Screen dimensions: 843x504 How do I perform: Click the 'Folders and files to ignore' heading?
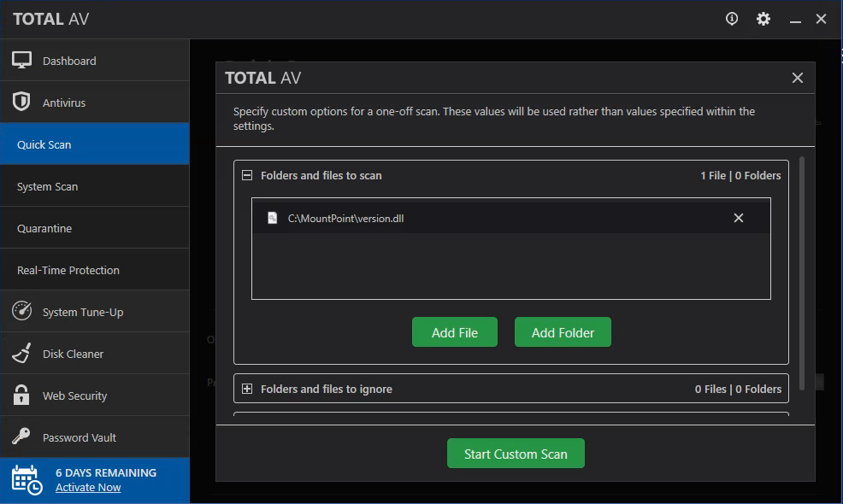coord(327,389)
